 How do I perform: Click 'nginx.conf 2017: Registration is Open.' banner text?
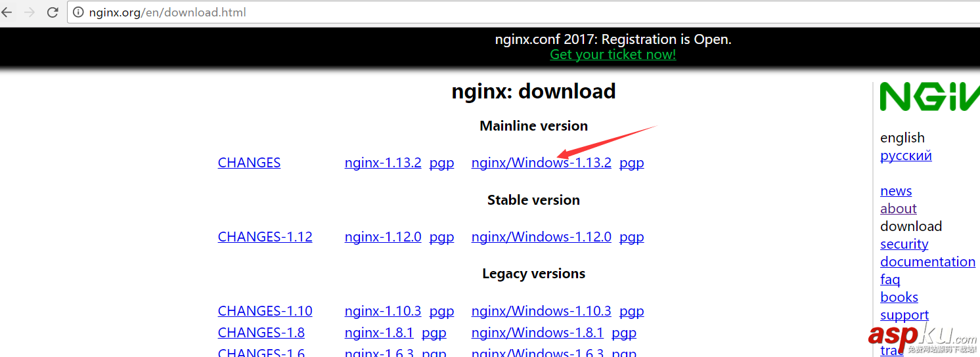613,39
